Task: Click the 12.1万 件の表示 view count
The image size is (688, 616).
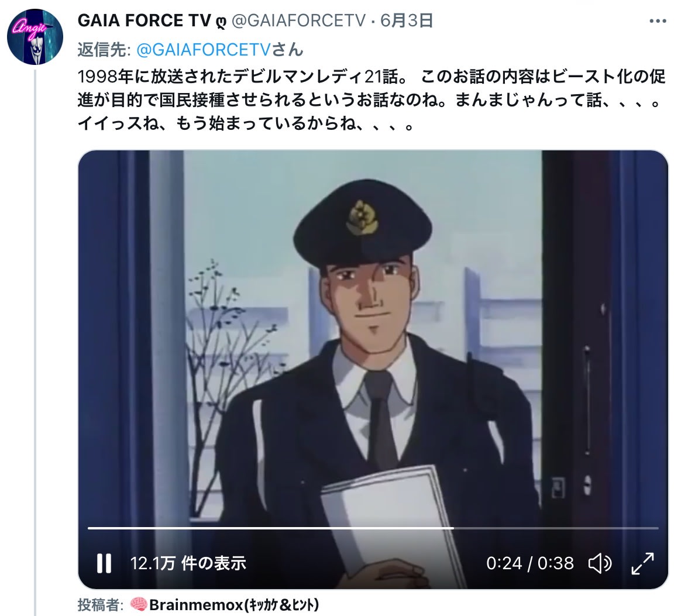Action: [x=188, y=563]
